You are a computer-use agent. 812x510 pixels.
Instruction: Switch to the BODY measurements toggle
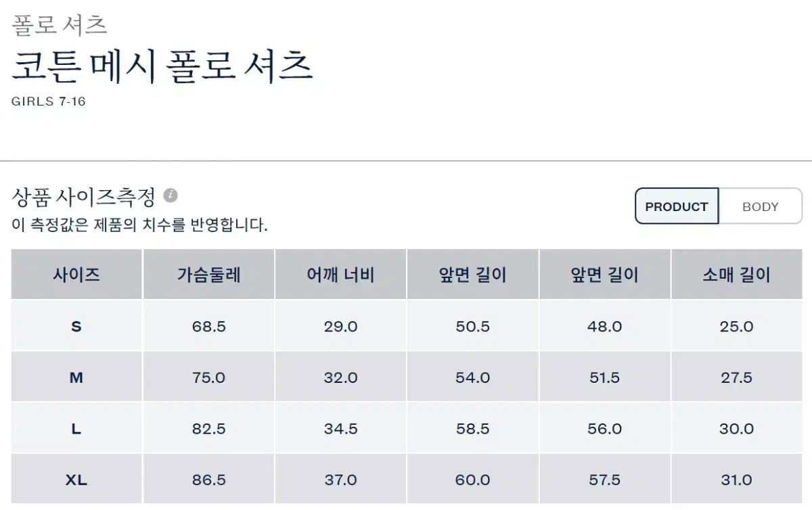coord(760,207)
